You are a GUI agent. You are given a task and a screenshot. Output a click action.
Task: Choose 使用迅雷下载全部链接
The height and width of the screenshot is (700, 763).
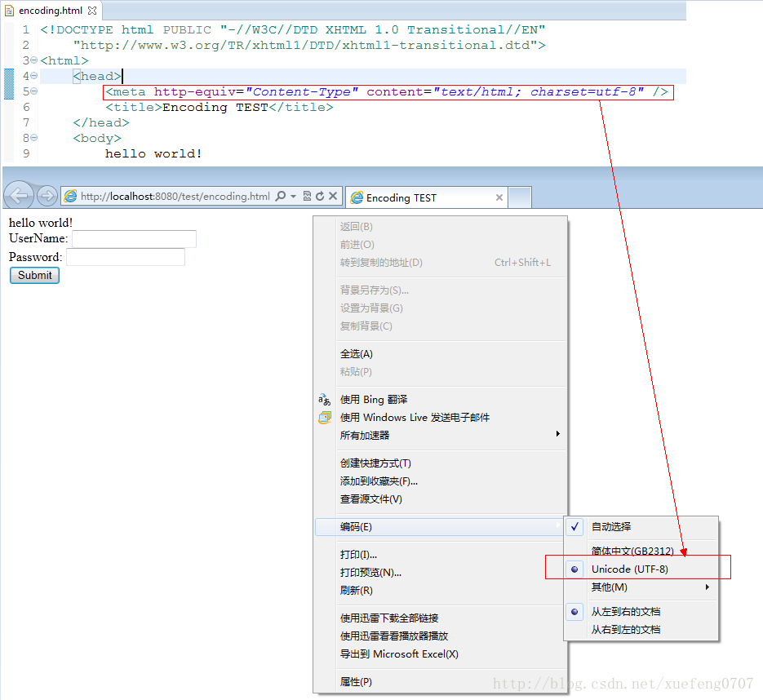point(441,618)
